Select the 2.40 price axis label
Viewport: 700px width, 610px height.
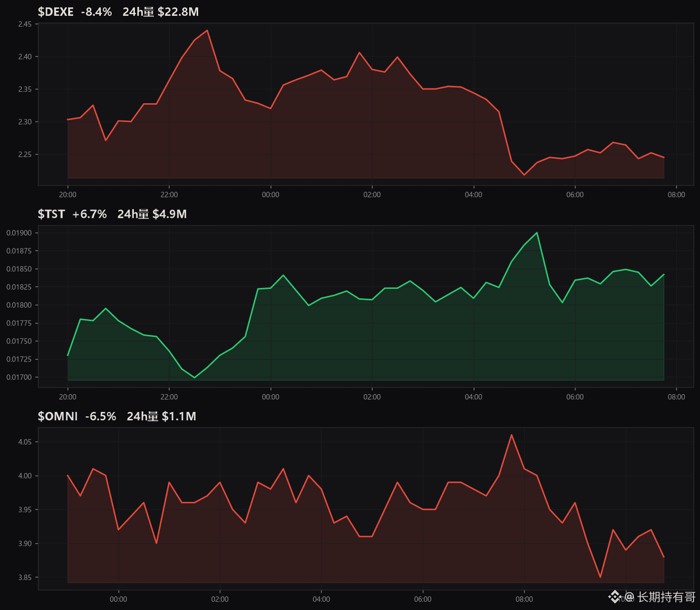[x=25, y=57]
